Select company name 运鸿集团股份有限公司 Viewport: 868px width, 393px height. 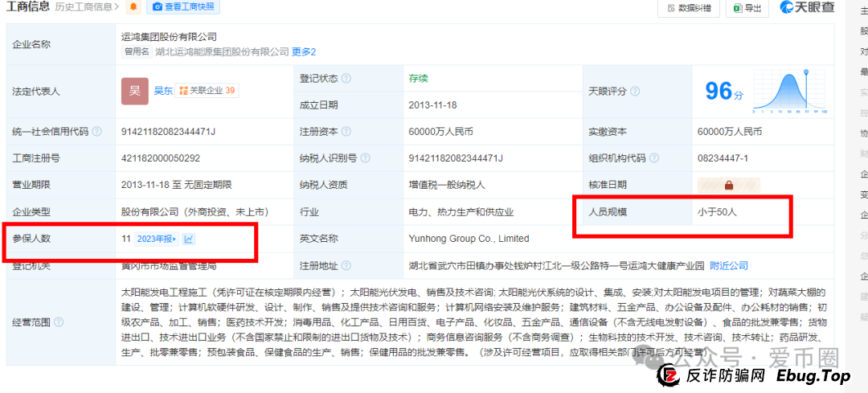tap(169, 37)
